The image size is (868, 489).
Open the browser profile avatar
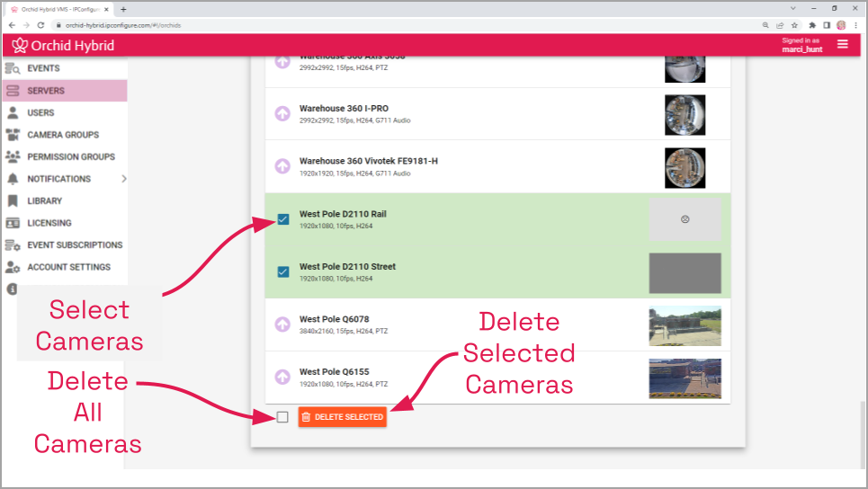[x=841, y=25]
